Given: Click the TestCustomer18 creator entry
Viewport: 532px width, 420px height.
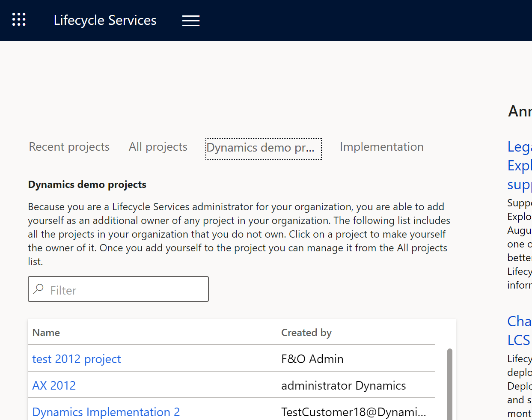Looking at the screenshot, I should [354, 412].
